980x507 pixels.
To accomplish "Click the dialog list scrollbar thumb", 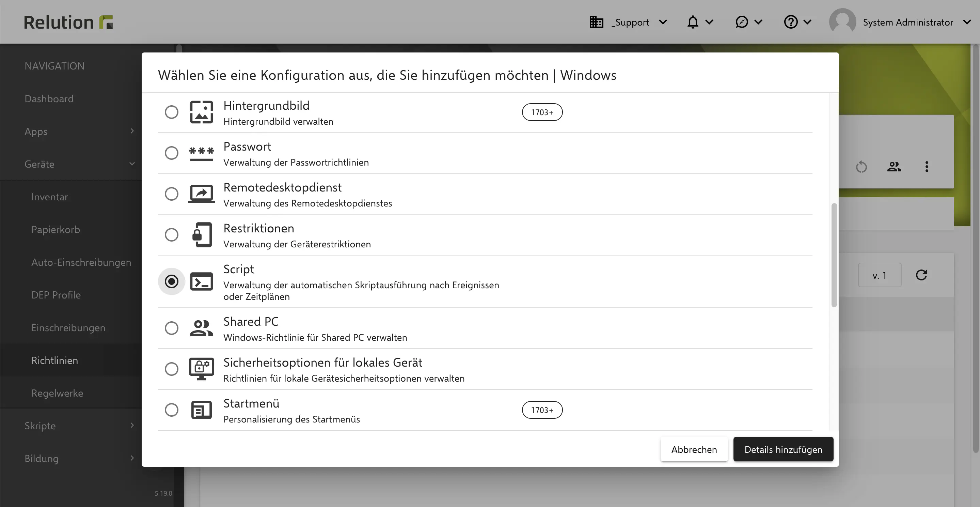I will (834, 255).
